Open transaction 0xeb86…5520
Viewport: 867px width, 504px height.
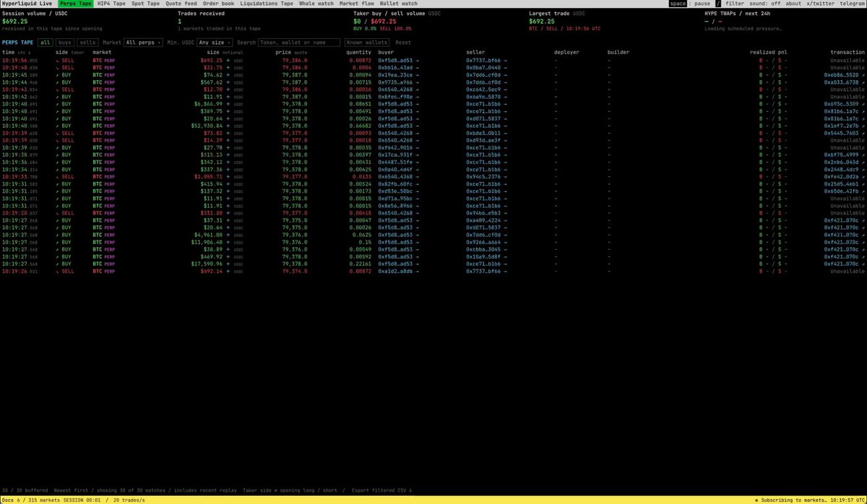pos(845,75)
